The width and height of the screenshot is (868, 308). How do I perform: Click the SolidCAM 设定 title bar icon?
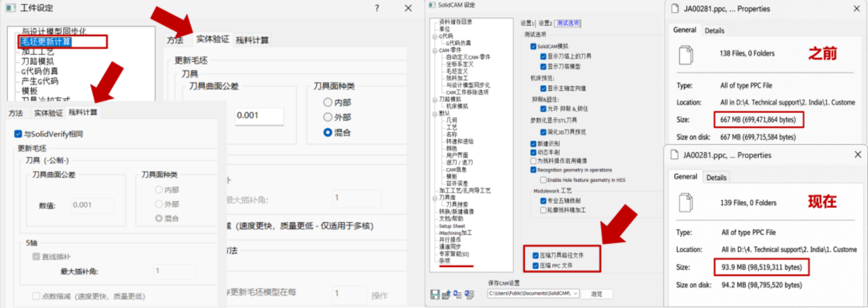[x=432, y=5]
